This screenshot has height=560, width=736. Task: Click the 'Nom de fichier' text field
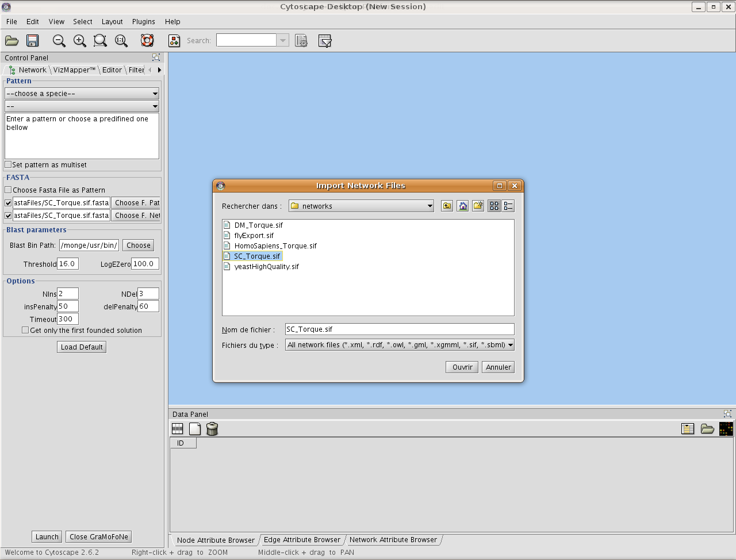pyautogui.click(x=400, y=329)
